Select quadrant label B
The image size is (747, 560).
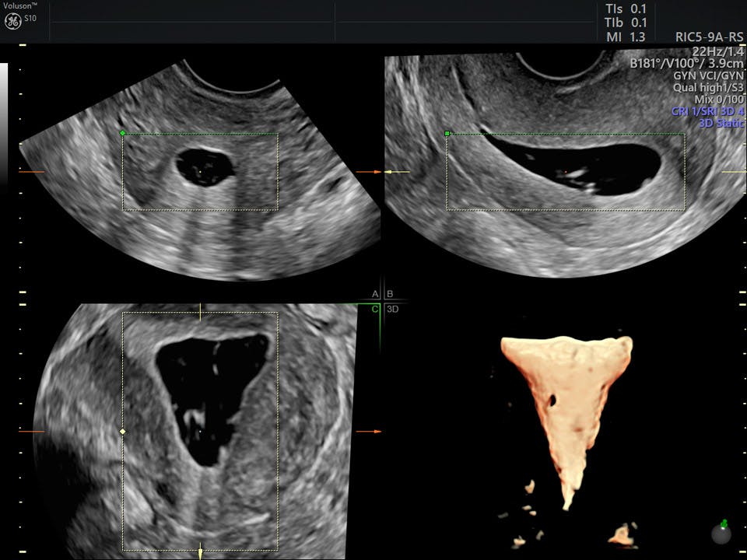(390, 294)
